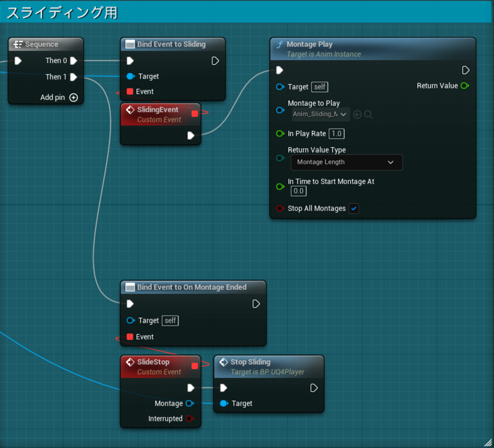The width and height of the screenshot is (494, 448).
Task: Click SlideStop execution output pin
Action: [x=191, y=388]
